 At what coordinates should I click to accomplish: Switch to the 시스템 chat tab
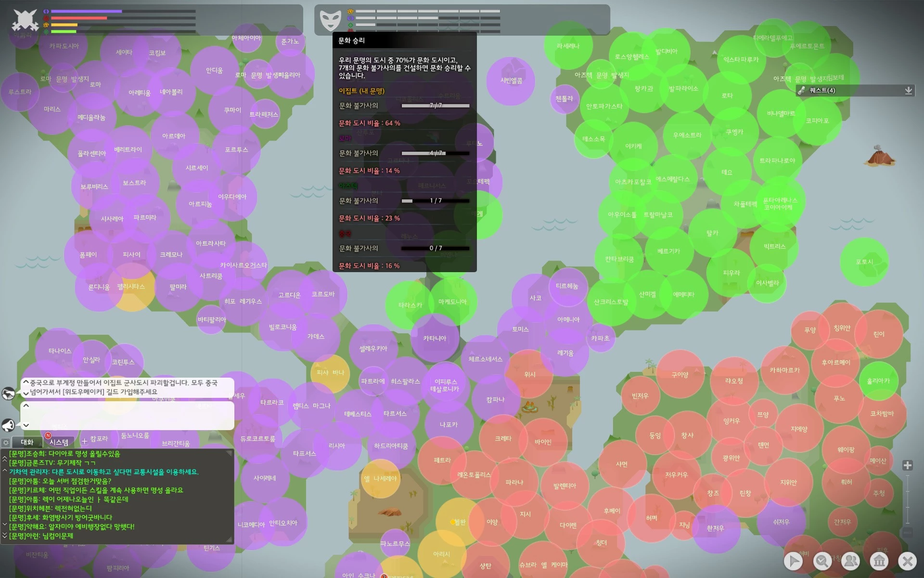[59, 442]
